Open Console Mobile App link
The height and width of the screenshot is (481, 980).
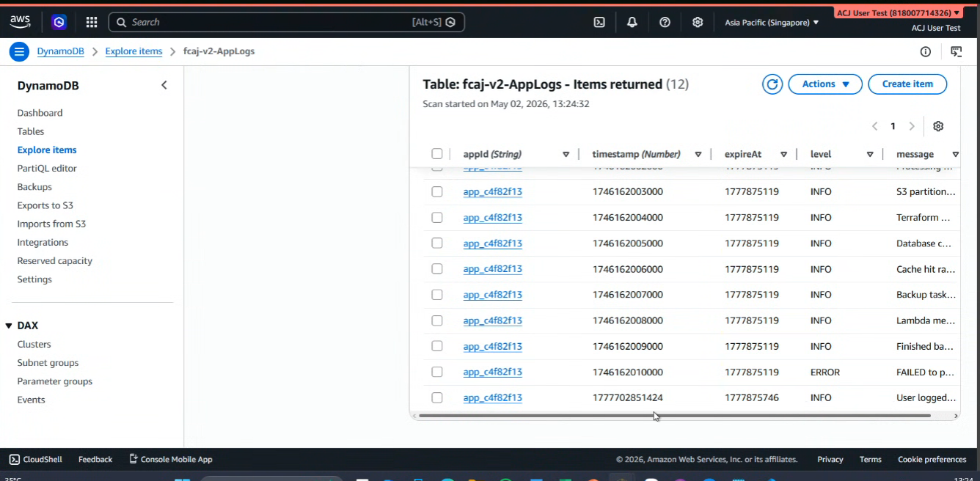[171, 459]
